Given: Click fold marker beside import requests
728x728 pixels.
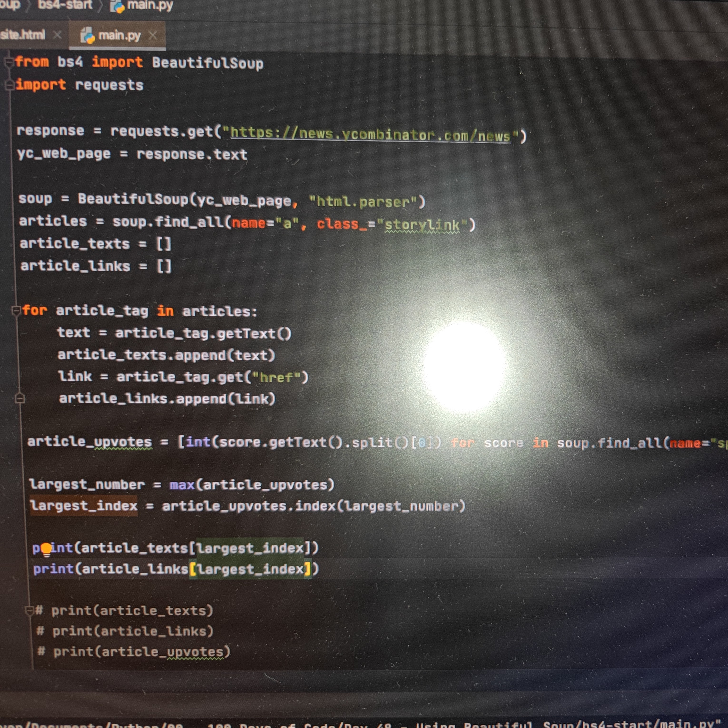Looking at the screenshot, I should (9, 85).
